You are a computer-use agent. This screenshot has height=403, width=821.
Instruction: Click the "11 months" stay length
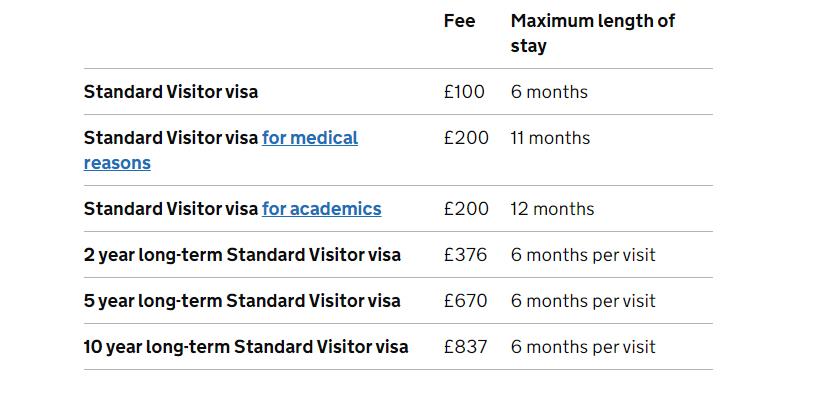pyautogui.click(x=550, y=138)
